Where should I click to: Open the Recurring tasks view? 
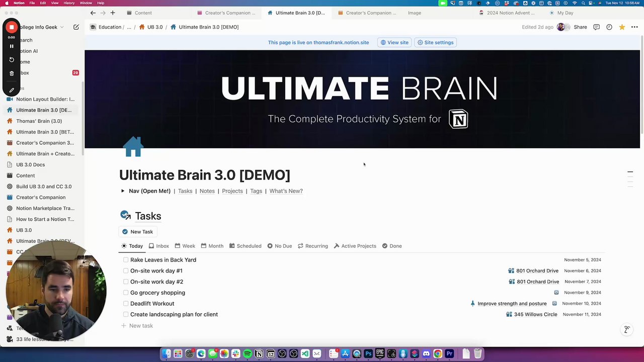click(312, 246)
